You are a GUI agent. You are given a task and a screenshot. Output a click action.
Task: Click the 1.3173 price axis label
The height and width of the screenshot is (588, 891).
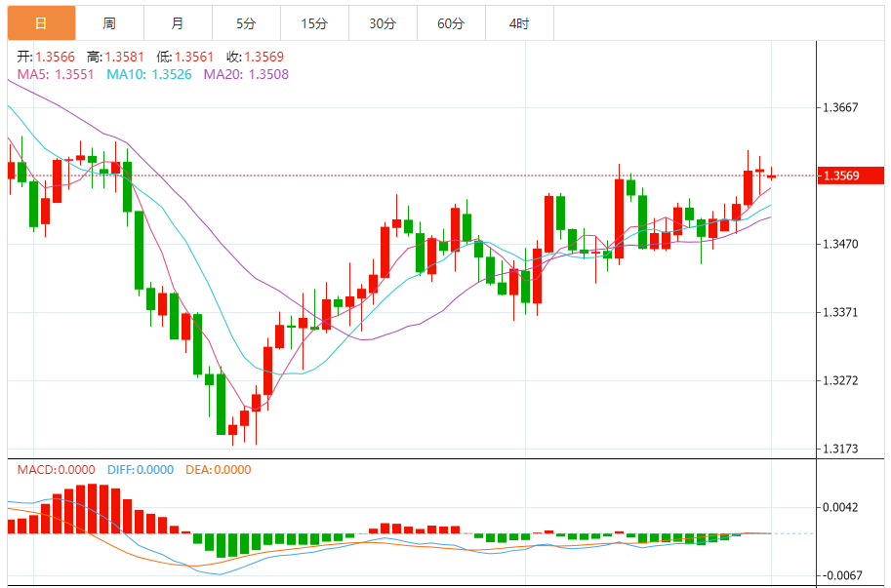(x=840, y=449)
